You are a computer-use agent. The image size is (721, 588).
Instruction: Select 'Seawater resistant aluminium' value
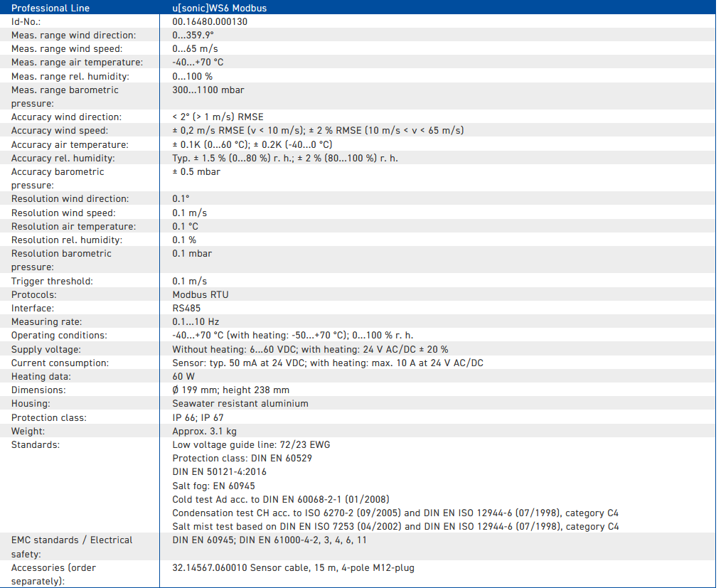[x=240, y=404]
